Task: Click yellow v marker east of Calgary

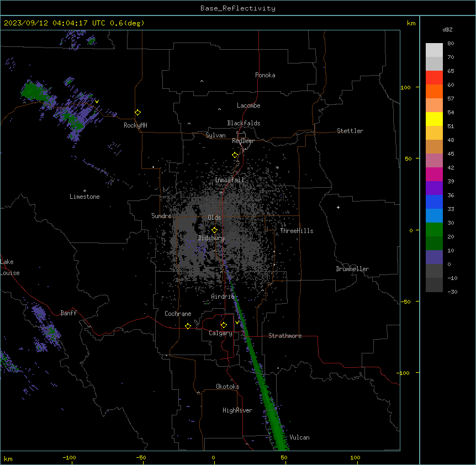Action: [x=237, y=322]
